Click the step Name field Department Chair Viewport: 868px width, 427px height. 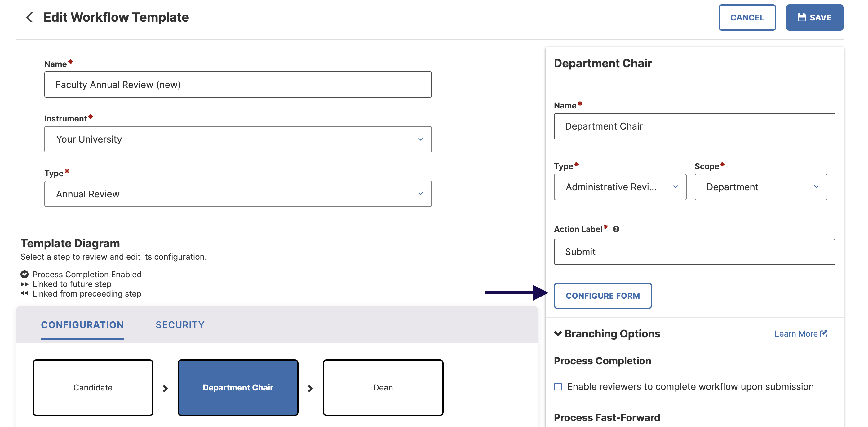[x=694, y=126]
